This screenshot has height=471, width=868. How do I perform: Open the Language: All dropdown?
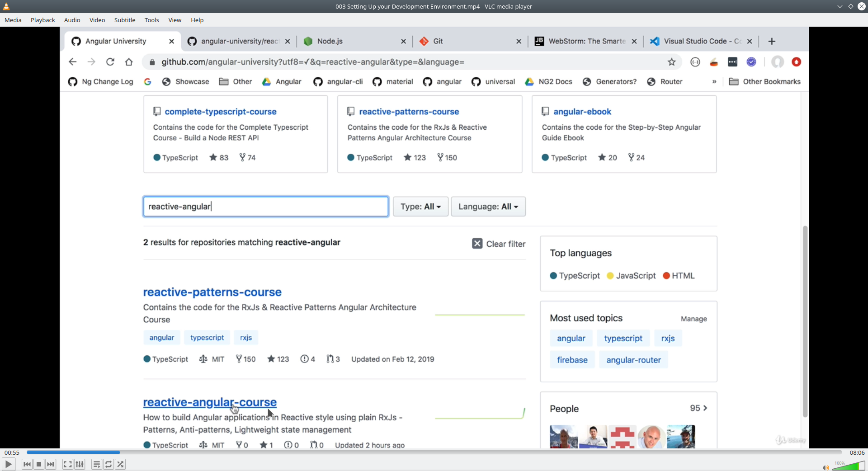(488, 207)
